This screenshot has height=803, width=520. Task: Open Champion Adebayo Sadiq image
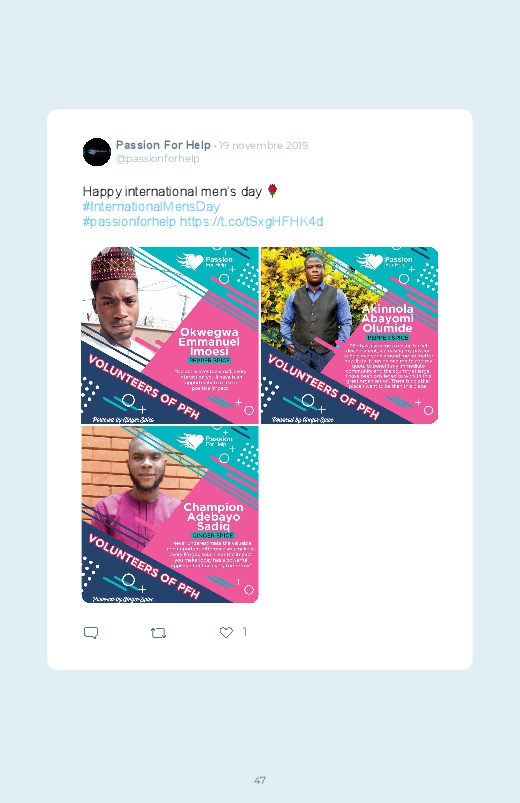point(170,514)
